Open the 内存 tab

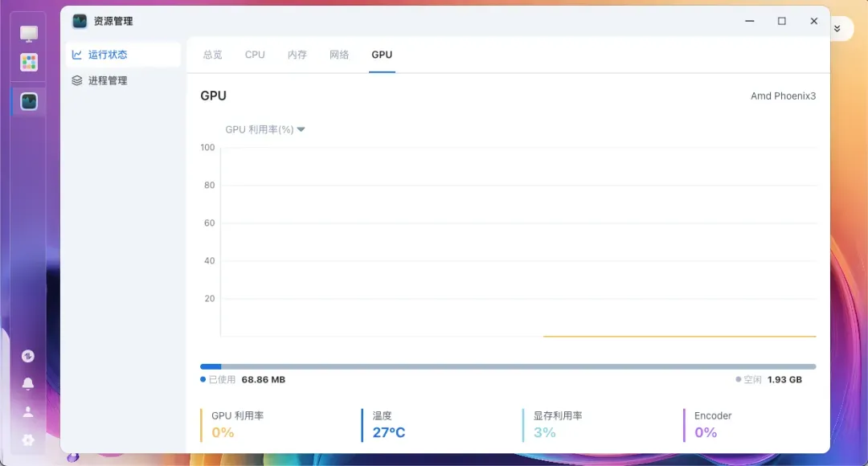pyautogui.click(x=297, y=55)
